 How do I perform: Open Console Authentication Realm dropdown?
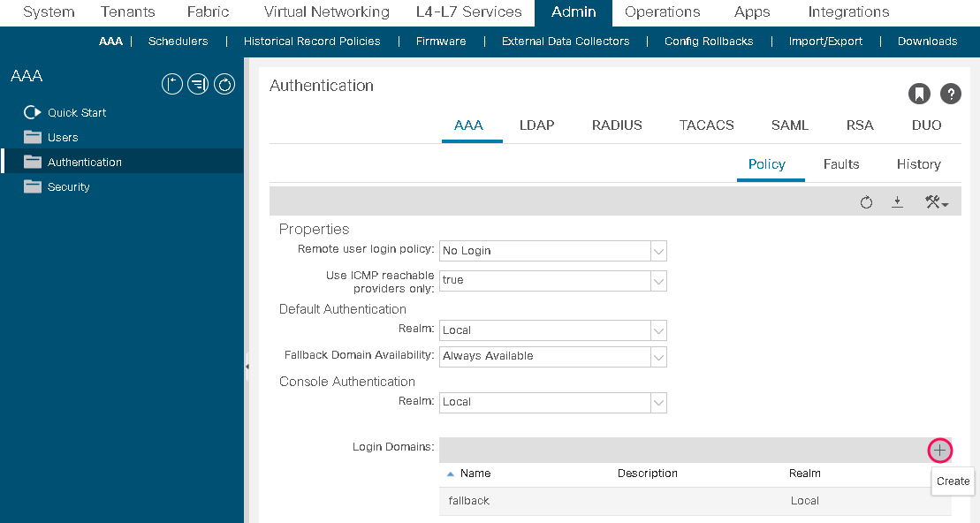click(x=658, y=402)
